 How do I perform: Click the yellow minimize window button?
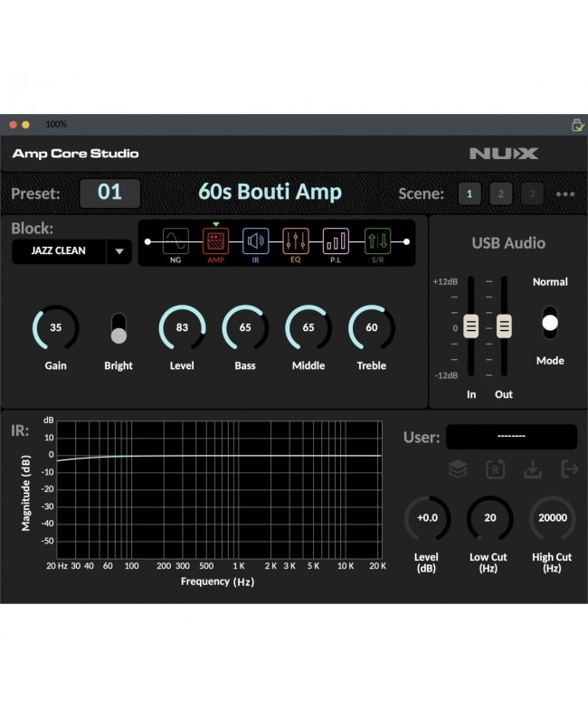[x=25, y=125]
